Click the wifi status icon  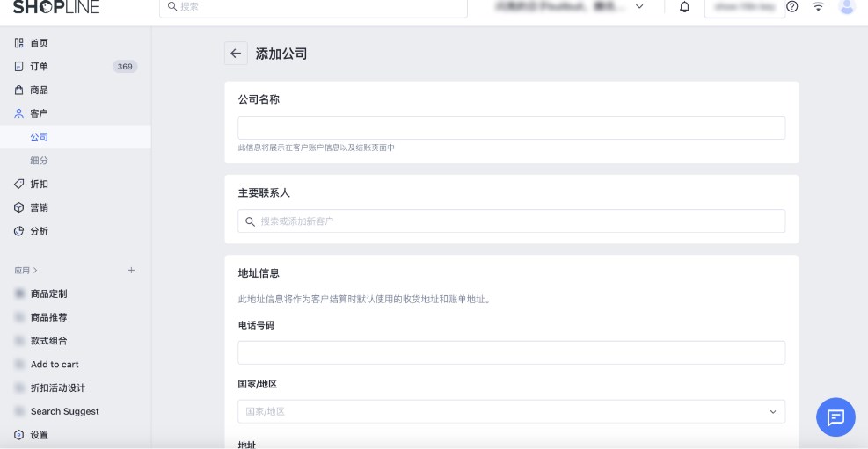click(818, 7)
